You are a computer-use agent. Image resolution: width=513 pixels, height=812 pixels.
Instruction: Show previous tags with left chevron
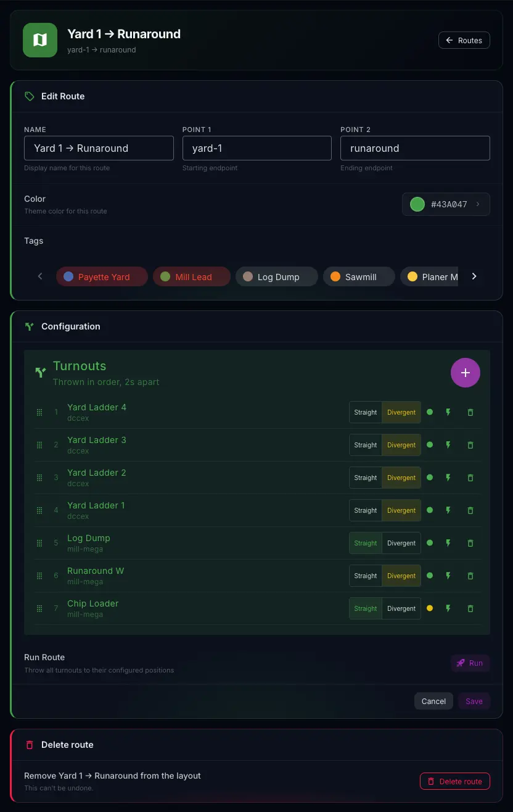point(40,276)
